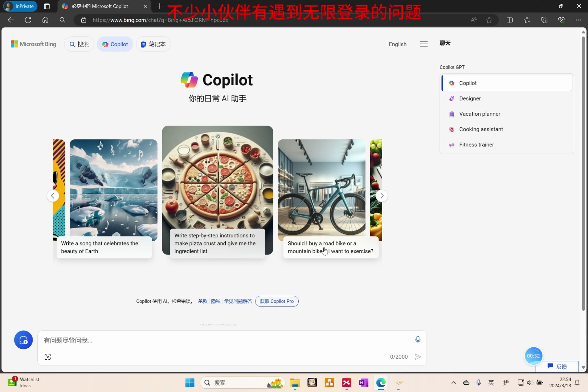Open the English language selector

pyautogui.click(x=397, y=44)
